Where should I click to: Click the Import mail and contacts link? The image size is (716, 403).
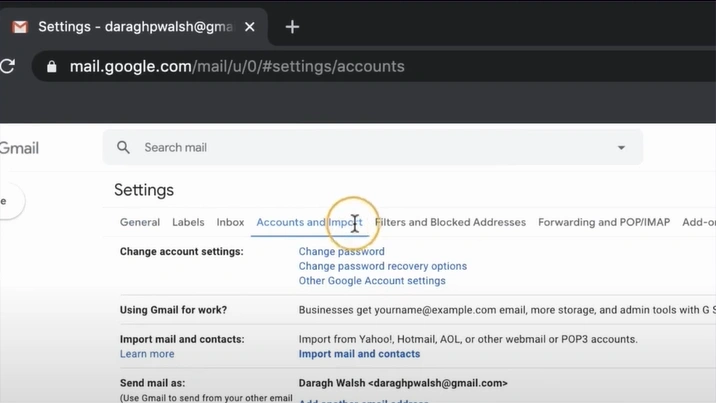point(359,354)
